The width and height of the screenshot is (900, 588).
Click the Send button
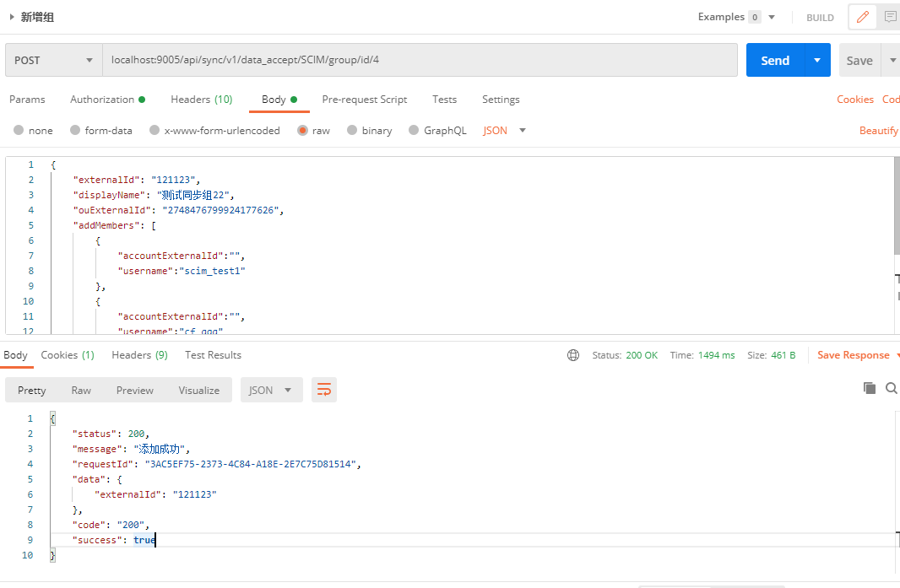coord(775,61)
